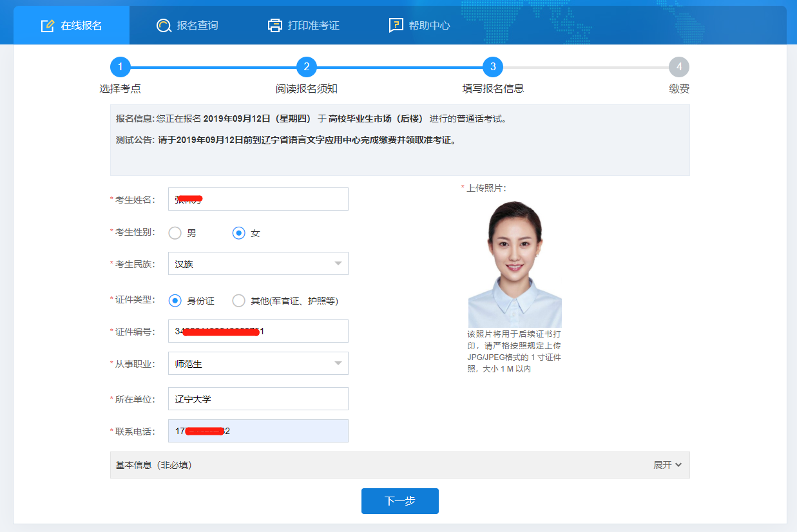
Task: Click the 打印准考证 printer icon
Action: coord(275,26)
